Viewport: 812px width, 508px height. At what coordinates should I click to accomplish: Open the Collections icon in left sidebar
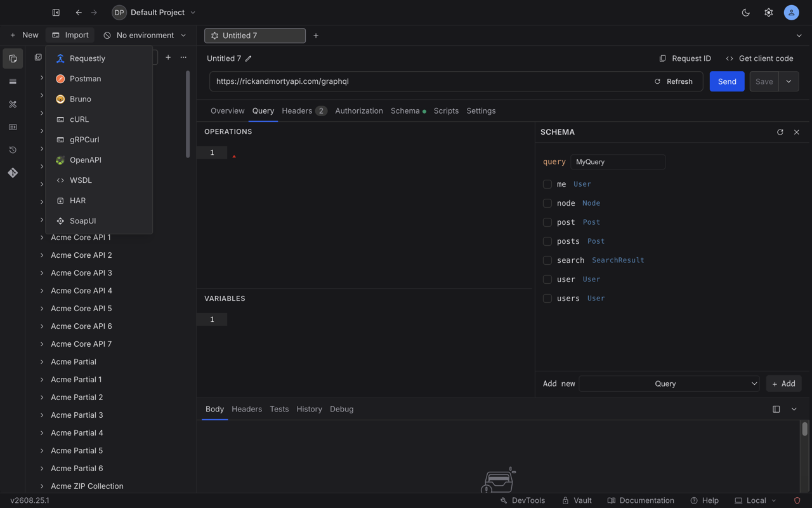pyautogui.click(x=13, y=58)
